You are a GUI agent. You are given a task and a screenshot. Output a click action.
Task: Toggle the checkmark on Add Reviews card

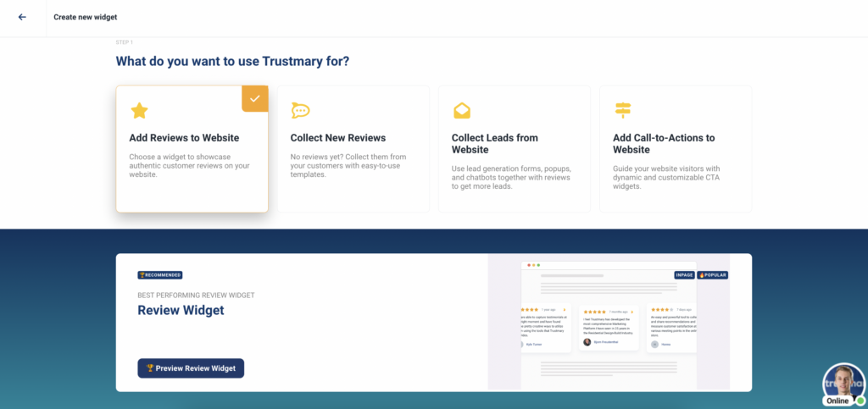pyautogui.click(x=254, y=98)
